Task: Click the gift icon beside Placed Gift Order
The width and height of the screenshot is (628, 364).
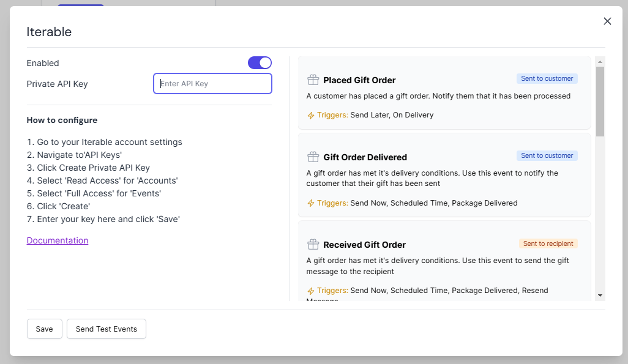Action: (313, 80)
